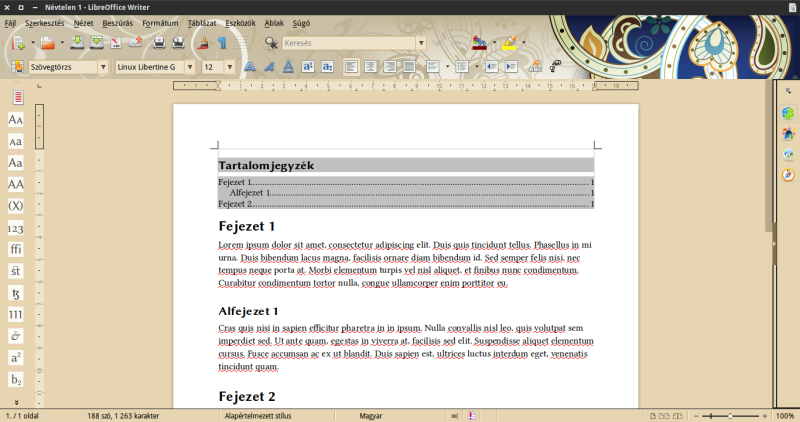Open the Formátum menu
This screenshot has height=422, width=800.
[160, 23]
